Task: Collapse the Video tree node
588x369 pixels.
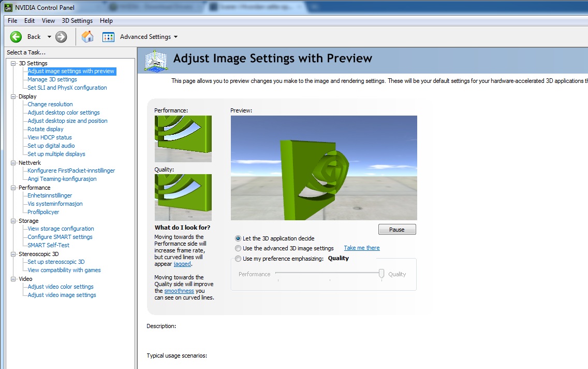Action: click(x=13, y=279)
